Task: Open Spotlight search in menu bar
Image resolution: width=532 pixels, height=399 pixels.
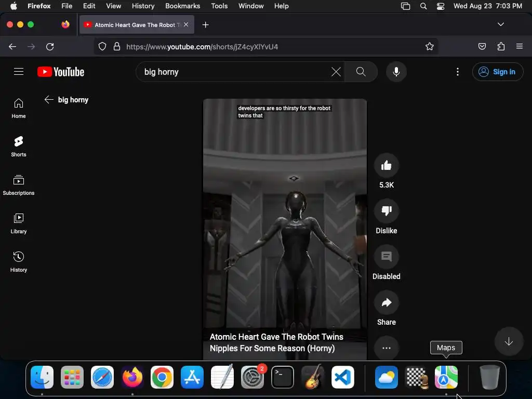Action: coord(423,6)
